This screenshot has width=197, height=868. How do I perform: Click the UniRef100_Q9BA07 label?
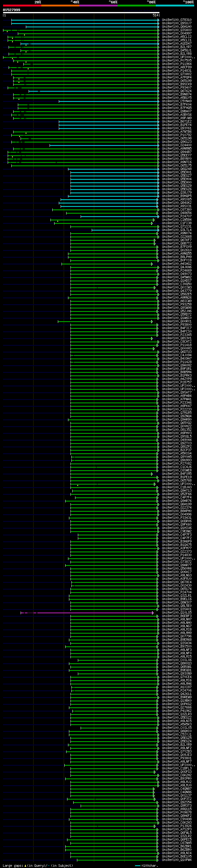tap(177, 111)
